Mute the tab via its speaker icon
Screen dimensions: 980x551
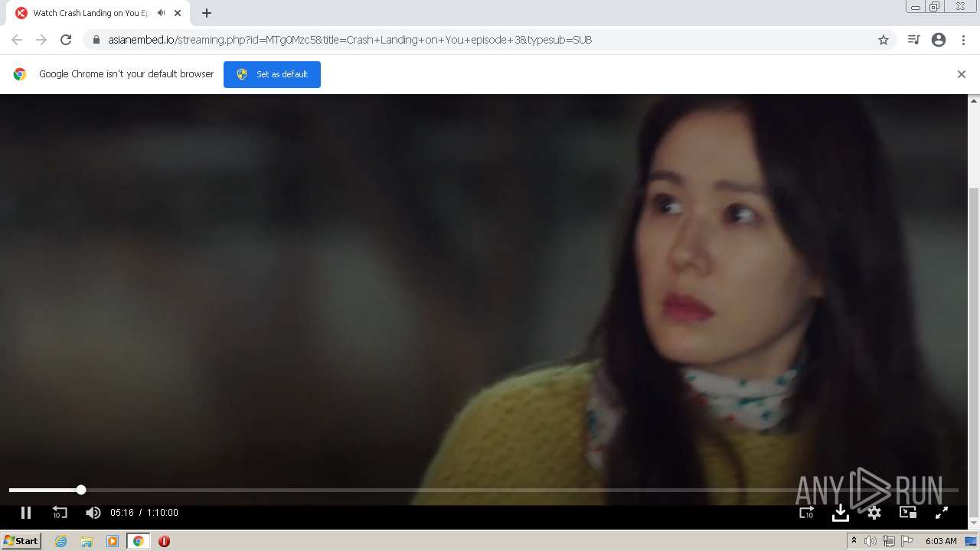(x=162, y=13)
